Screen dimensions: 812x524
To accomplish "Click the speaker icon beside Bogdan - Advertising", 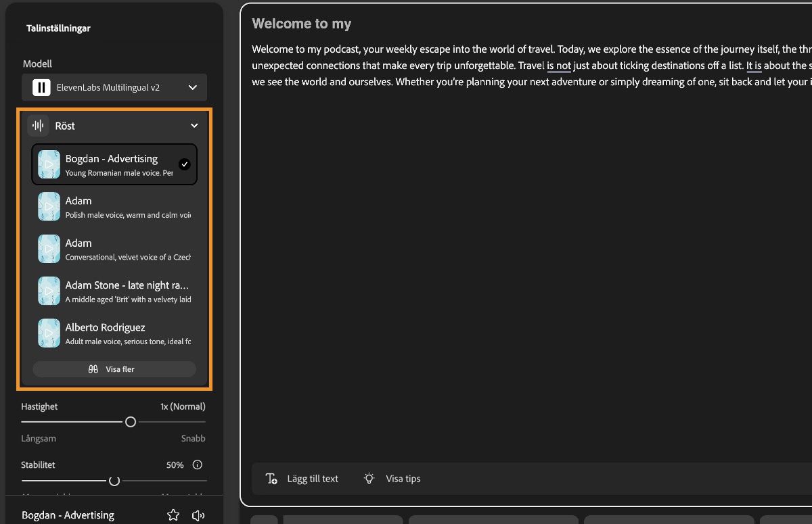I will [x=198, y=515].
